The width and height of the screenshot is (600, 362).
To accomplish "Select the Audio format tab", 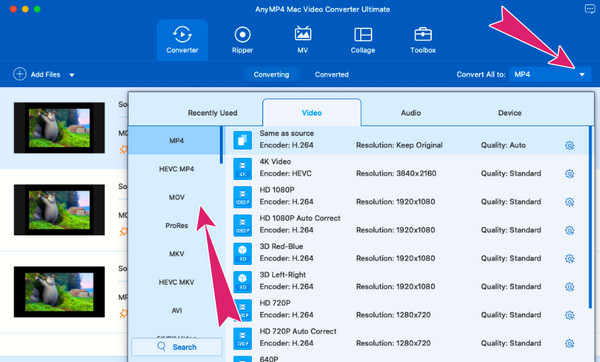I will coord(411,113).
